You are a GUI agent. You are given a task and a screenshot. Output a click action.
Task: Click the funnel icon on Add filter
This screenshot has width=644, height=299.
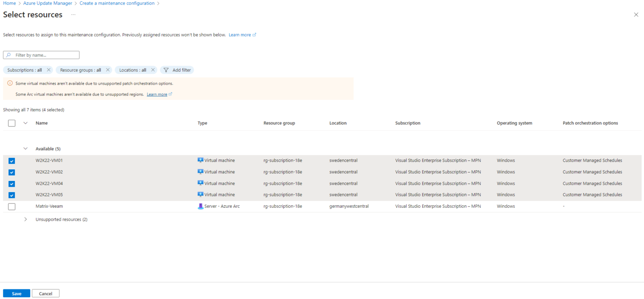pos(166,70)
